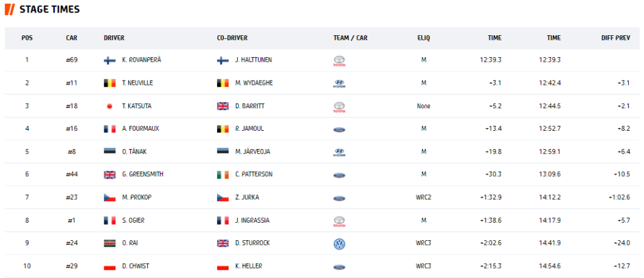Image resolution: width=644 pixels, height=278 pixels.
Task: Click the orange slashes Stage Times logo
Action: pyautogui.click(x=10, y=9)
